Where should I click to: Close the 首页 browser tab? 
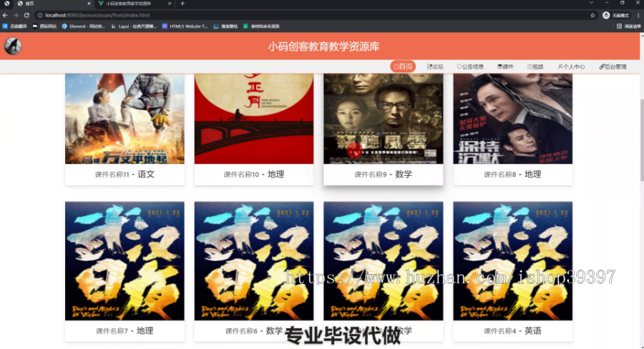[x=89, y=4]
